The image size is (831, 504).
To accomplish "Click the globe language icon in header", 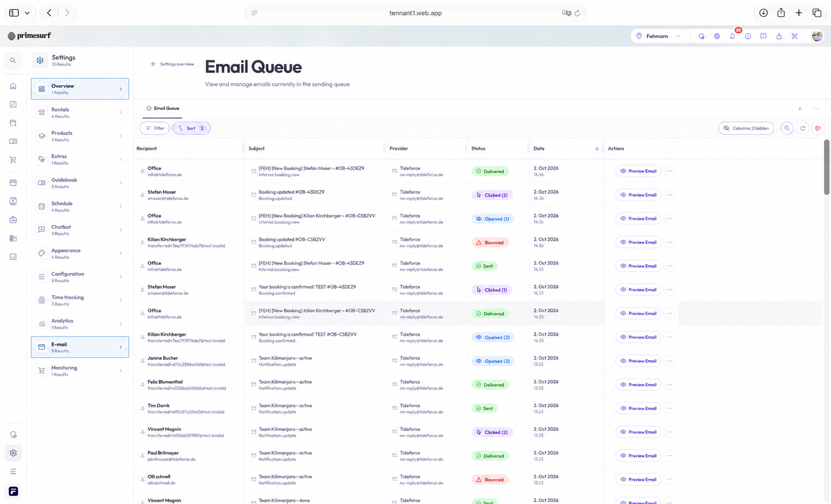I will point(717,36).
